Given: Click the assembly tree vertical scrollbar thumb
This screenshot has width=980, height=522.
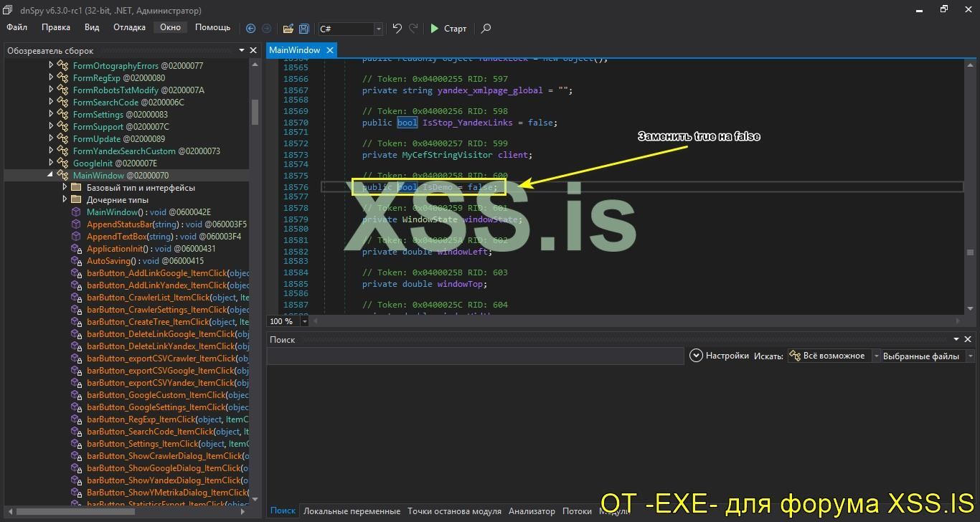Looking at the screenshot, I should [x=254, y=111].
